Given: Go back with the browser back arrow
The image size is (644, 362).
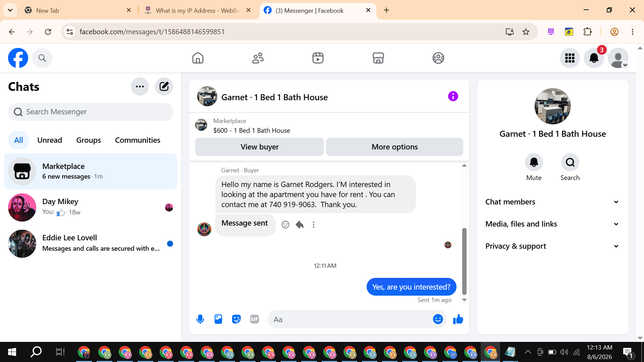Looking at the screenshot, I should tap(12, 32).
